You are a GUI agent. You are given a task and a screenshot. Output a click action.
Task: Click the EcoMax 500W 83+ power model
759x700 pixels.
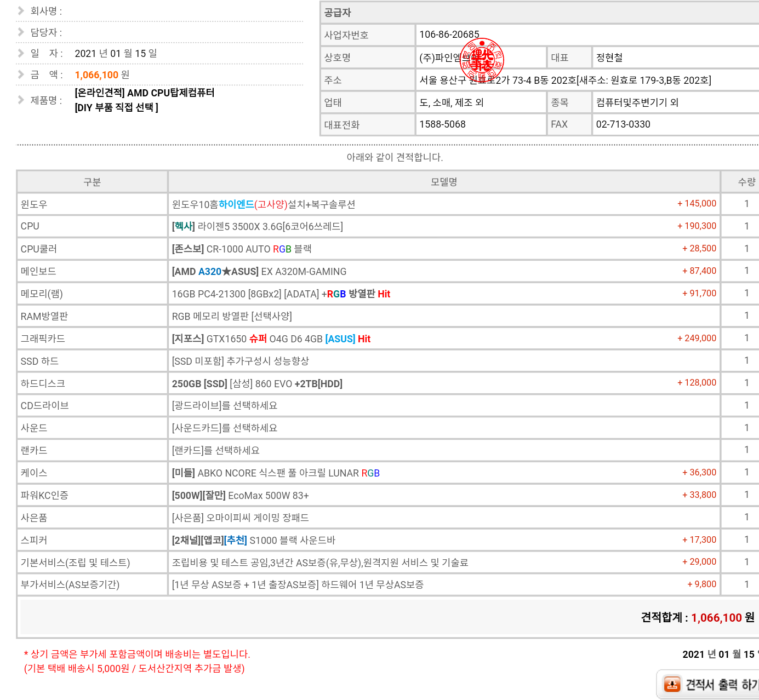241,496
